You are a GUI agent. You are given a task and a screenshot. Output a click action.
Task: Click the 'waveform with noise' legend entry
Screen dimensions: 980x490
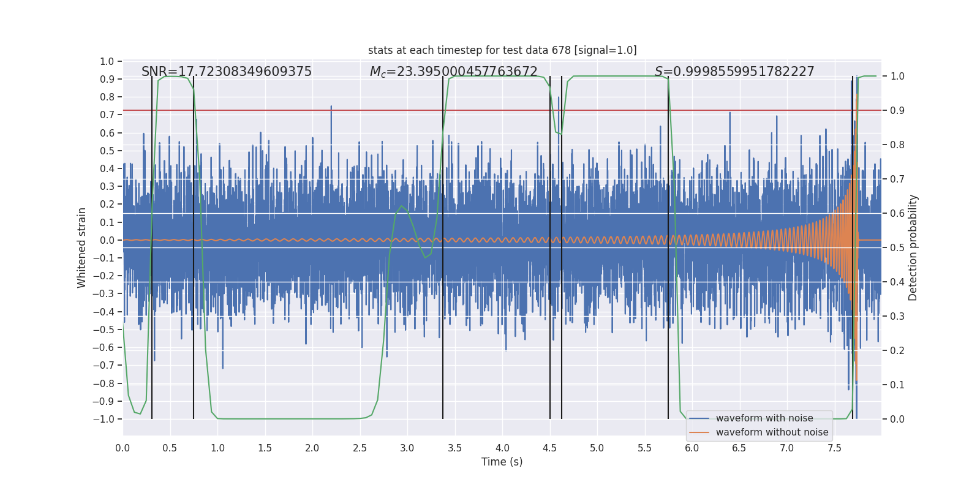click(764, 418)
